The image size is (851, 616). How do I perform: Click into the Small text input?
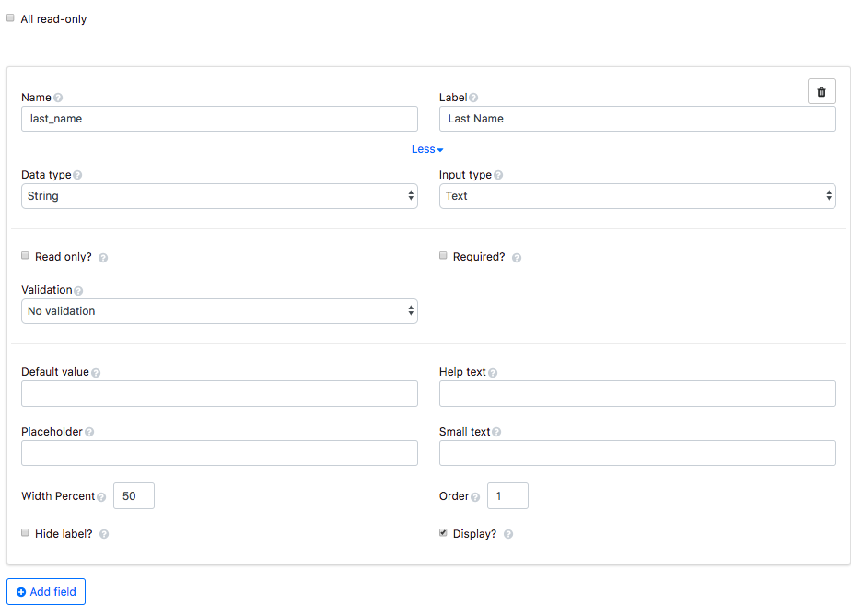637,453
